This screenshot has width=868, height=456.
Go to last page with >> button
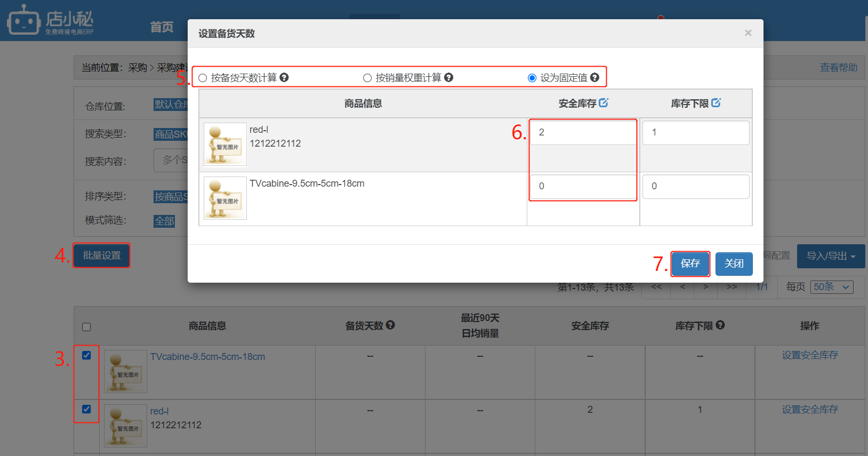732,287
